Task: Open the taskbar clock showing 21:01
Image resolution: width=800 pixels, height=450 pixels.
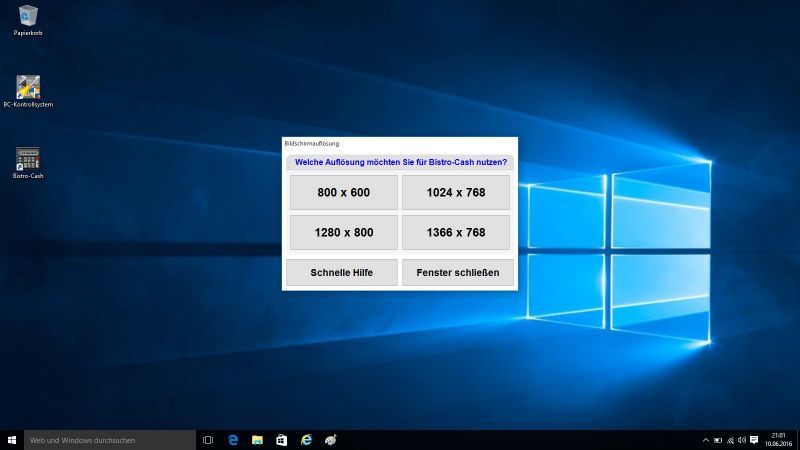Action: click(x=778, y=440)
